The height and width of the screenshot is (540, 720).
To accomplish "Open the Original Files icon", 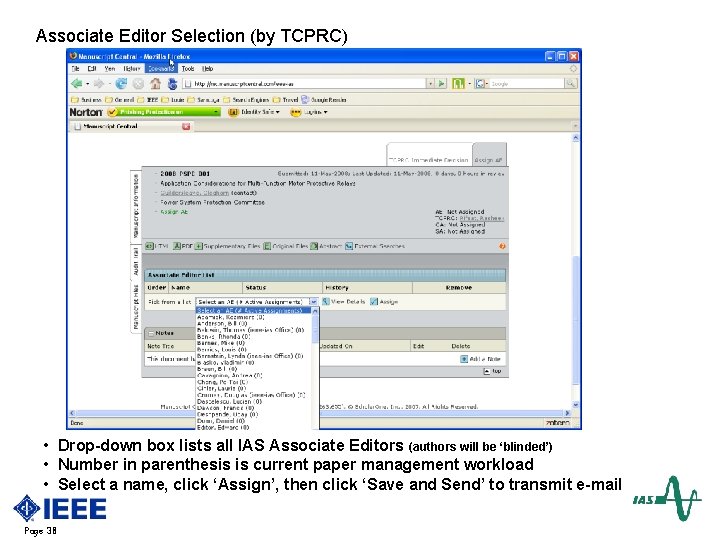I will [267, 247].
